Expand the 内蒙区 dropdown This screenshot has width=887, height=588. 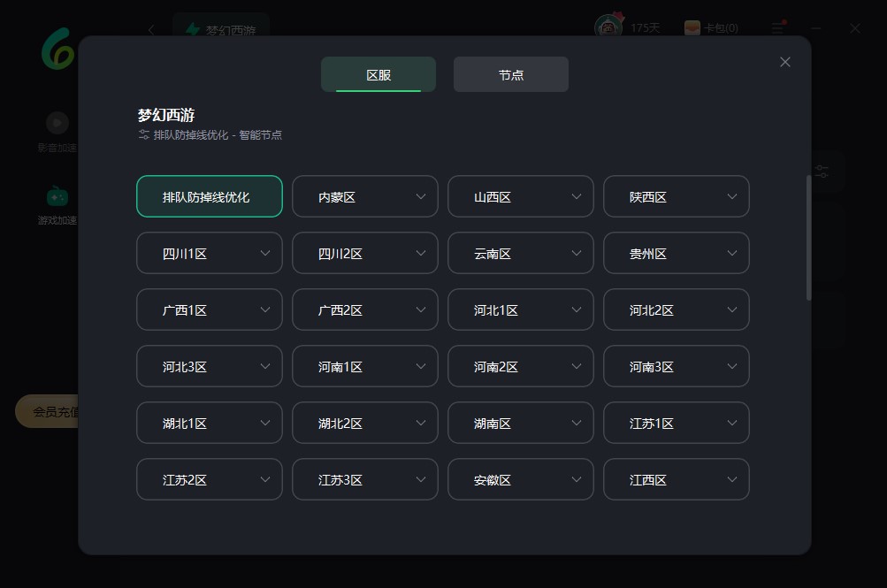click(365, 196)
